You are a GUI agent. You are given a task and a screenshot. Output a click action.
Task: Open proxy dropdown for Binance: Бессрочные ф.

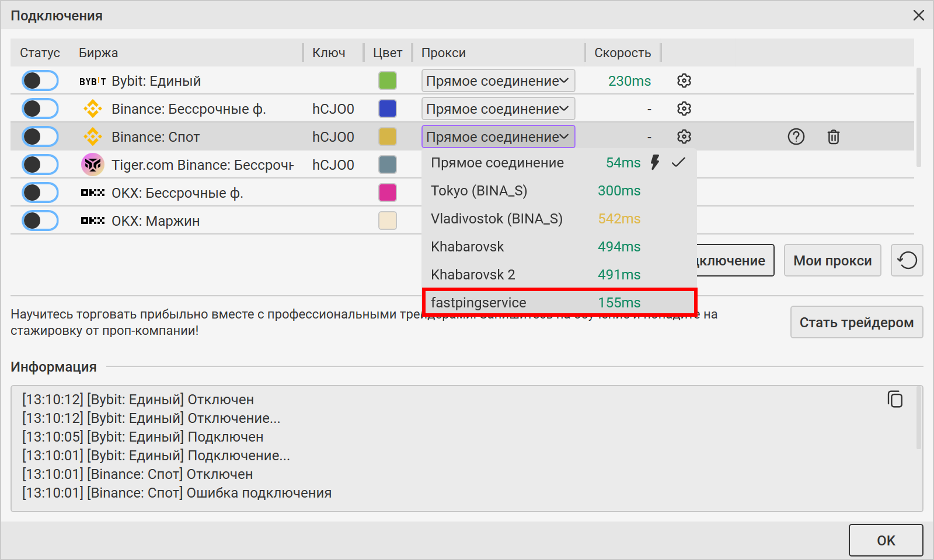pos(498,108)
